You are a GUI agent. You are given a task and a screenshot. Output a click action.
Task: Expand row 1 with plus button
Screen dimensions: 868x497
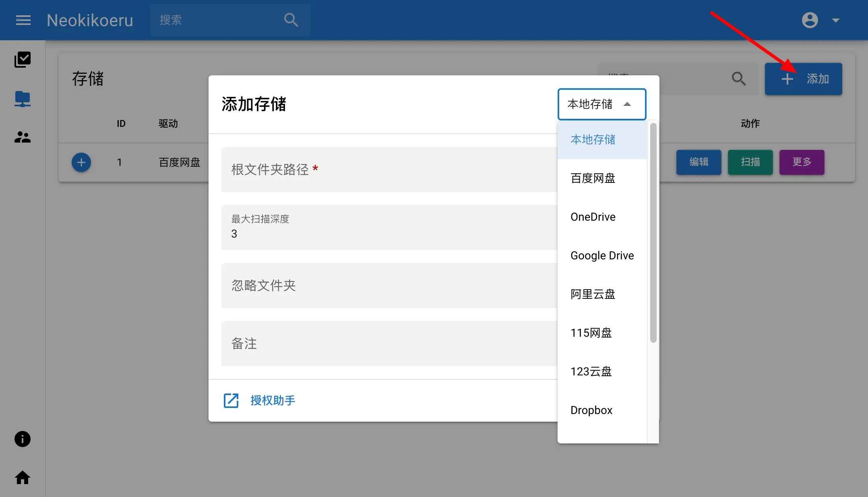[x=81, y=162]
